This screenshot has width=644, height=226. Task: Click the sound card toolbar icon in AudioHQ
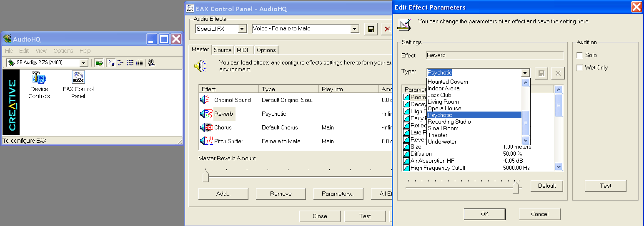pyautogui.click(x=99, y=63)
